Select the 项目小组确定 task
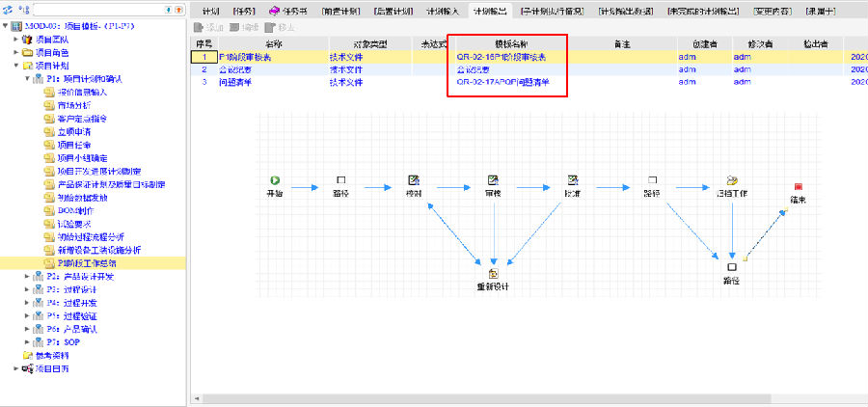Screen dimensions: 868x407 [83, 158]
